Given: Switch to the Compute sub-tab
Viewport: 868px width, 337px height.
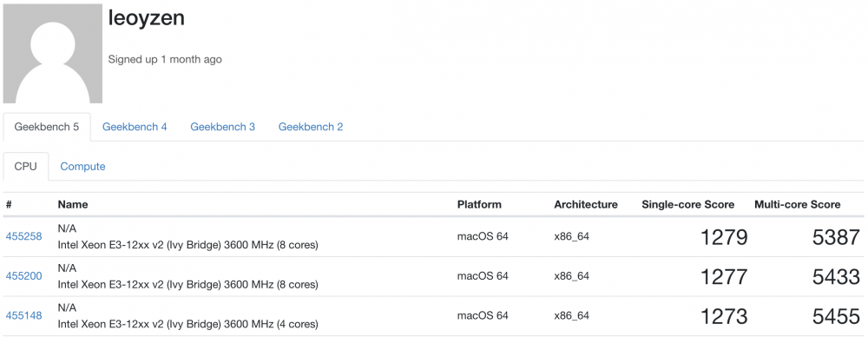Looking at the screenshot, I should [82, 166].
